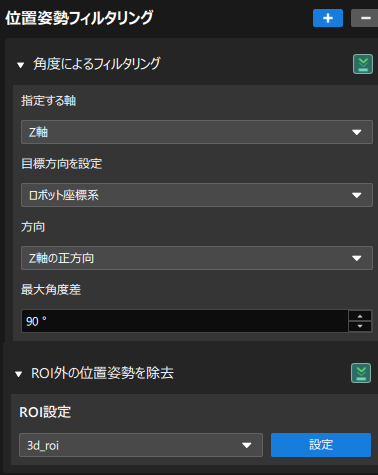Open the 3d_roi selection dropdown
This screenshot has height=475, width=378.
click(141, 445)
